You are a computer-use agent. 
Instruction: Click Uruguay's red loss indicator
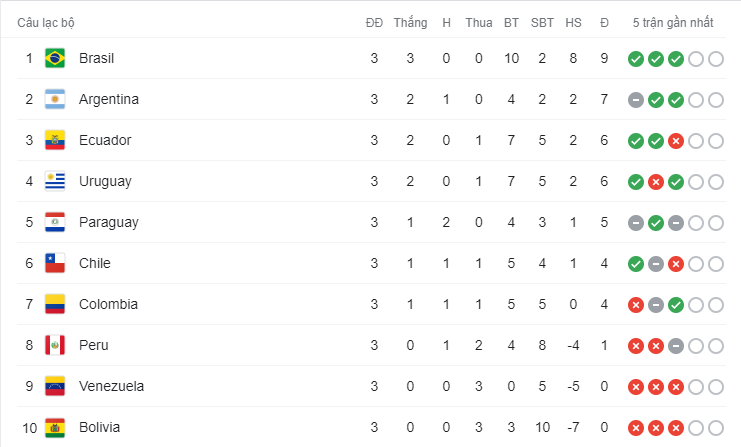pyautogui.click(x=656, y=182)
